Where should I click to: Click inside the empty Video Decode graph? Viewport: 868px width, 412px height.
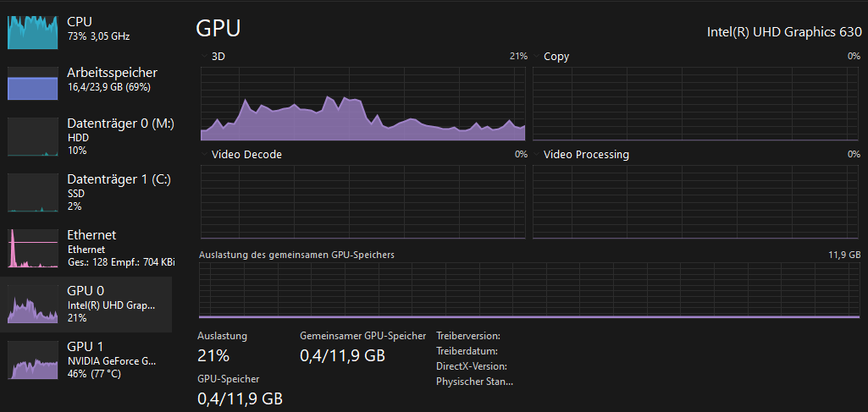click(363, 202)
